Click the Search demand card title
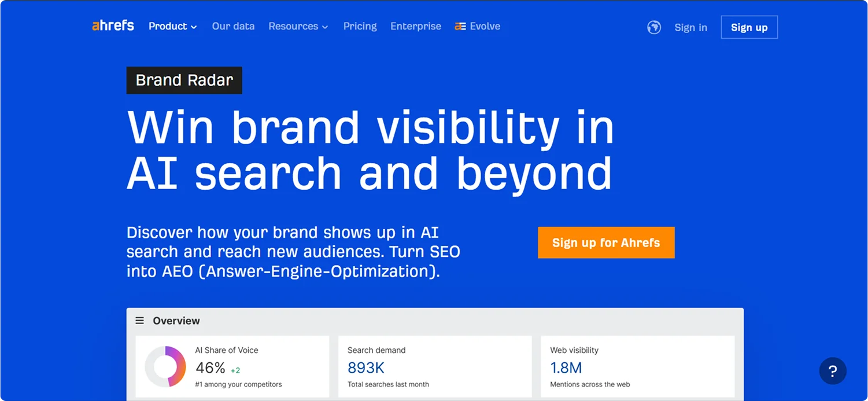Screen dimensions: 868x401 click(376, 350)
